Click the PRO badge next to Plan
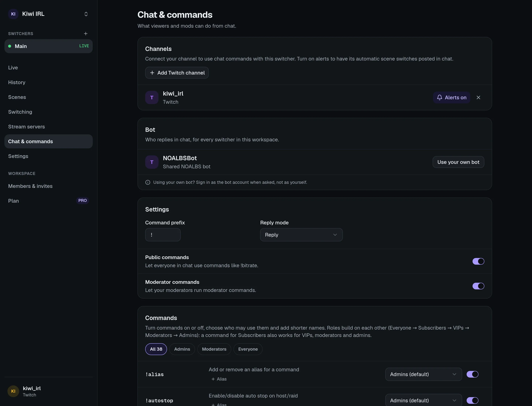Viewport: 532px width, 406px height. [x=83, y=201]
